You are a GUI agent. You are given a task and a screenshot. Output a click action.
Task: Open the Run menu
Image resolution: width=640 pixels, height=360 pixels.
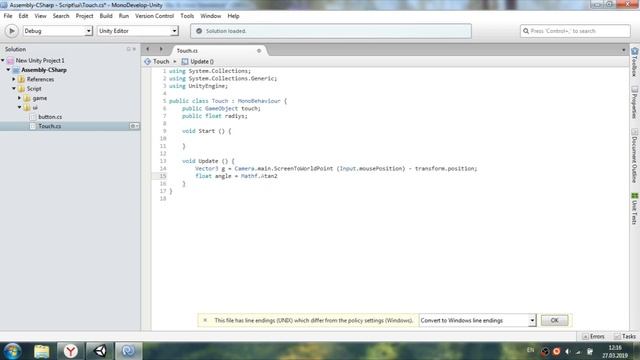point(124,16)
